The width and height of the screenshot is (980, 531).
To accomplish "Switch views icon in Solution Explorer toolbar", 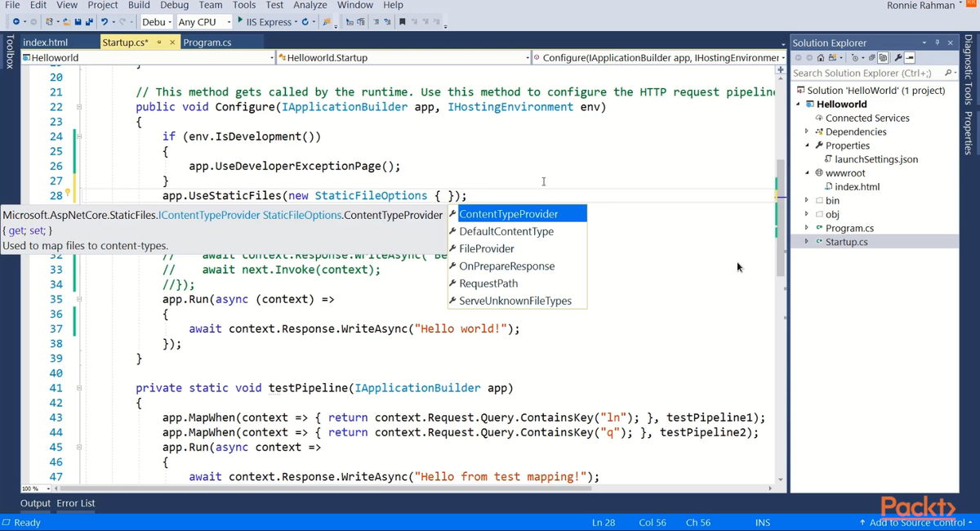I will click(x=832, y=57).
